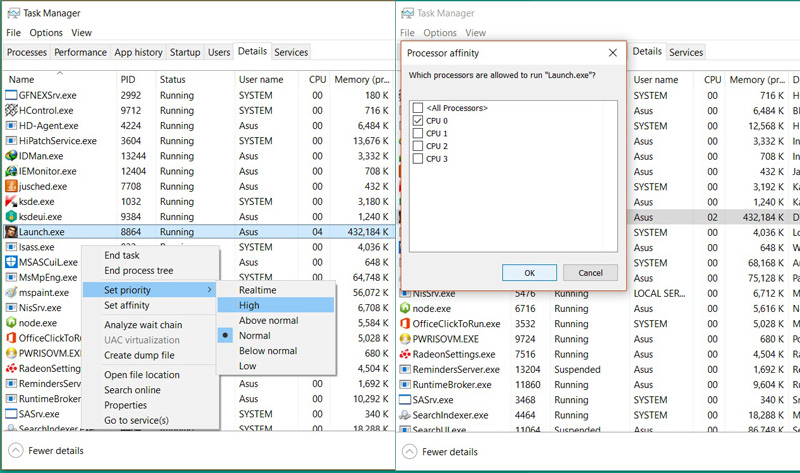Click View menu in right Task Manager

(x=476, y=33)
